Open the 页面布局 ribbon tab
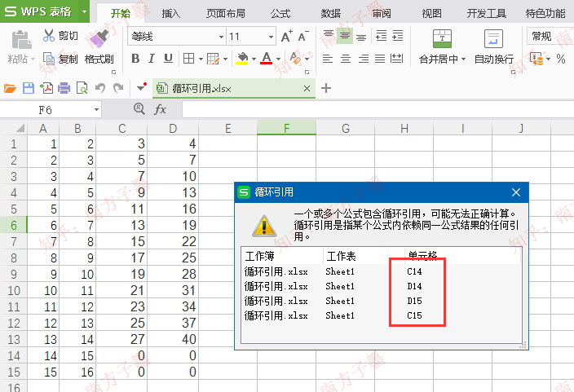Image resolution: width=574 pixels, height=392 pixels. pos(226,14)
